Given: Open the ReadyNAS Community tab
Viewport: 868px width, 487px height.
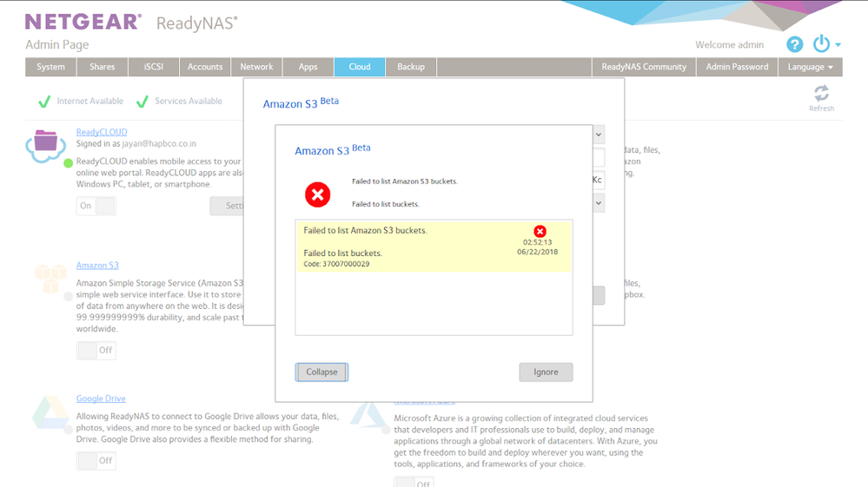Looking at the screenshot, I should [x=644, y=67].
